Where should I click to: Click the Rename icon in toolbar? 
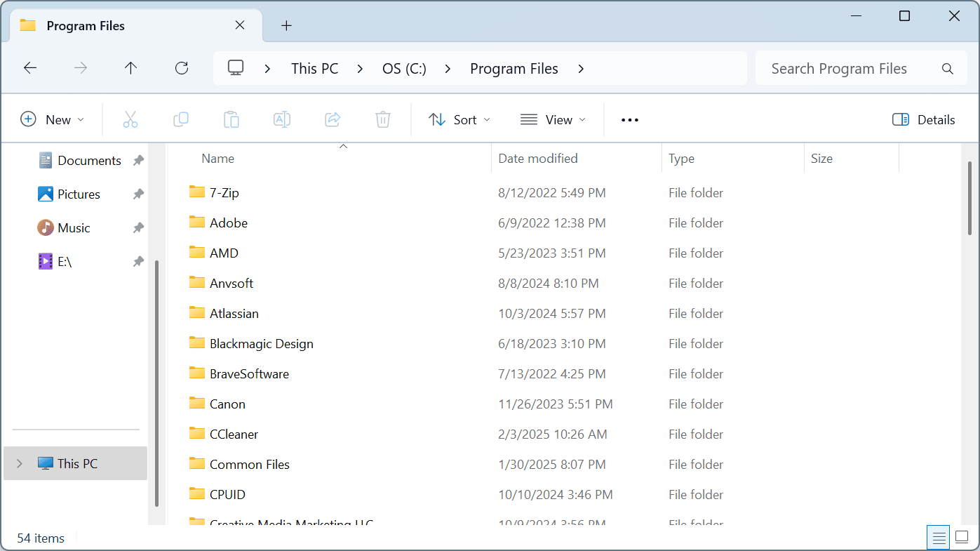[282, 119]
